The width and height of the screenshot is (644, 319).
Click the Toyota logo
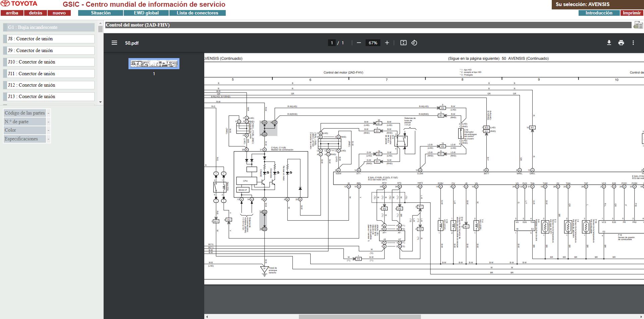pyautogui.click(x=19, y=4)
